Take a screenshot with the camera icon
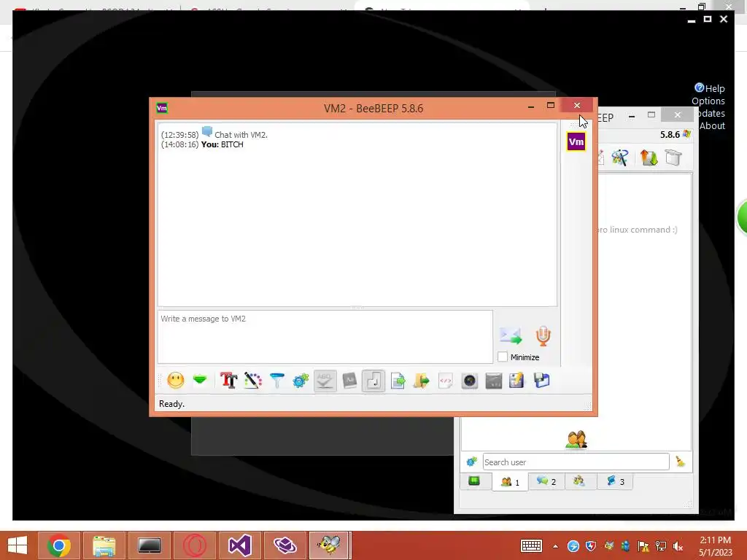 pos(469,381)
